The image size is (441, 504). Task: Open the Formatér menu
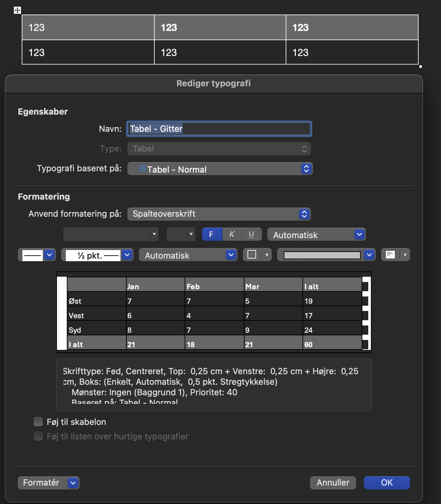(48, 483)
